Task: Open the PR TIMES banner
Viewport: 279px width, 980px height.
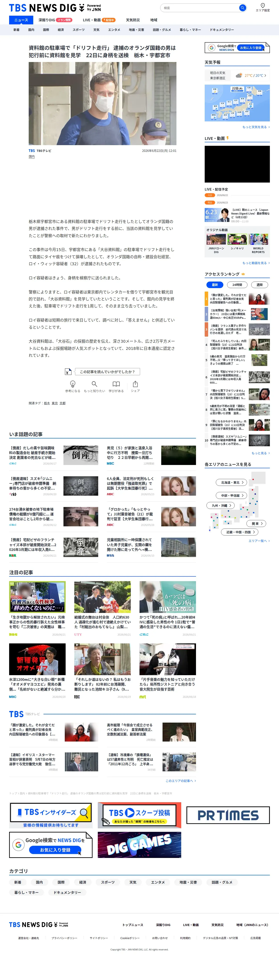Action: (228, 815)
